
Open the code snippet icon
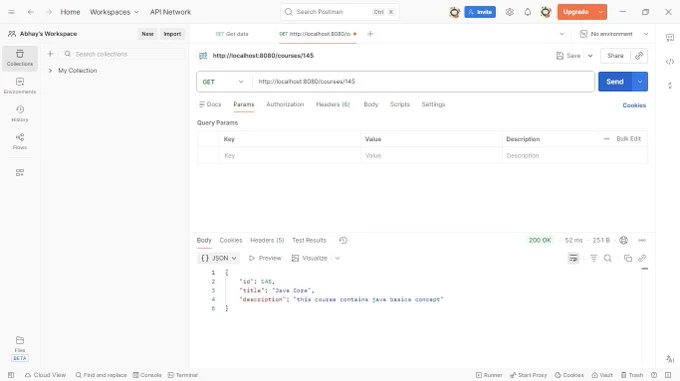(670, 62)
